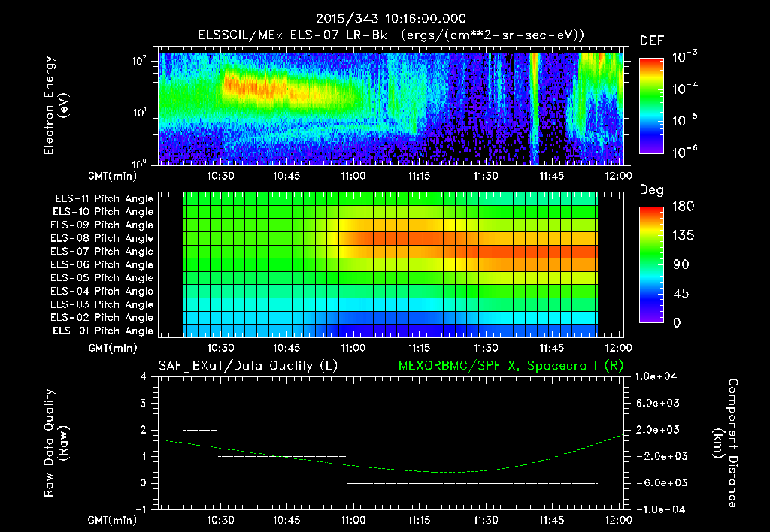Screen dimensions: 770x532
Task: Click the 135 value on the Deg scale
Action: pos(683,236)
